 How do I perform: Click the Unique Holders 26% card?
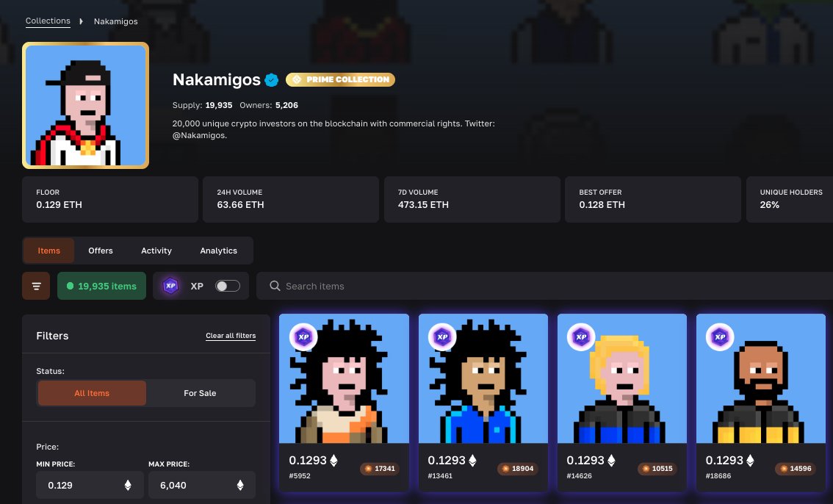coord(790,199)
